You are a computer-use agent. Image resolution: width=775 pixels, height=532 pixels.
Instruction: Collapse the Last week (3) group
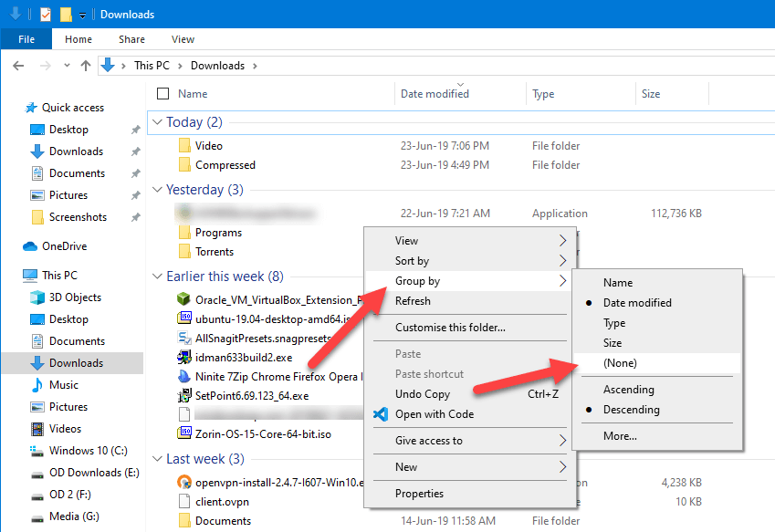(158, 459)
